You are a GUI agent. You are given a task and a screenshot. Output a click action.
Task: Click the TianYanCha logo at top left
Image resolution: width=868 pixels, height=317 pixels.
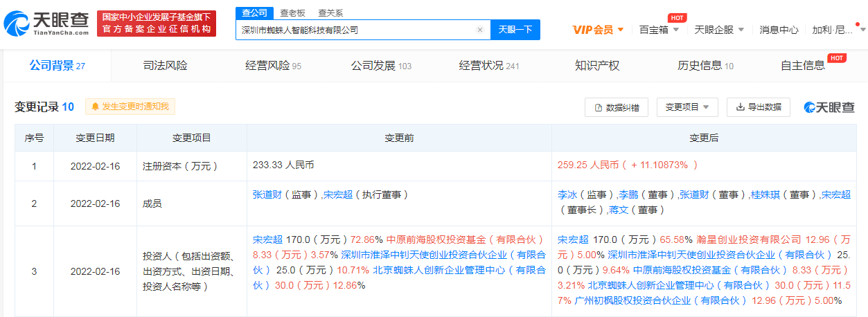(46, 24)
